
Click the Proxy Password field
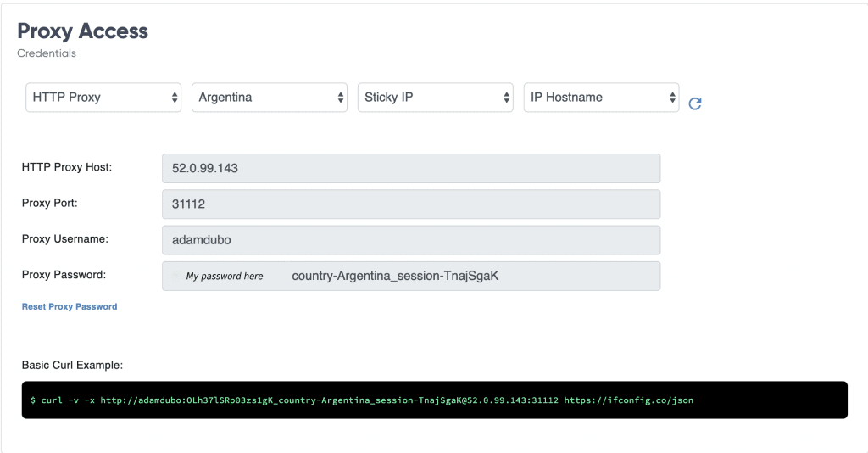pos(411,276)
